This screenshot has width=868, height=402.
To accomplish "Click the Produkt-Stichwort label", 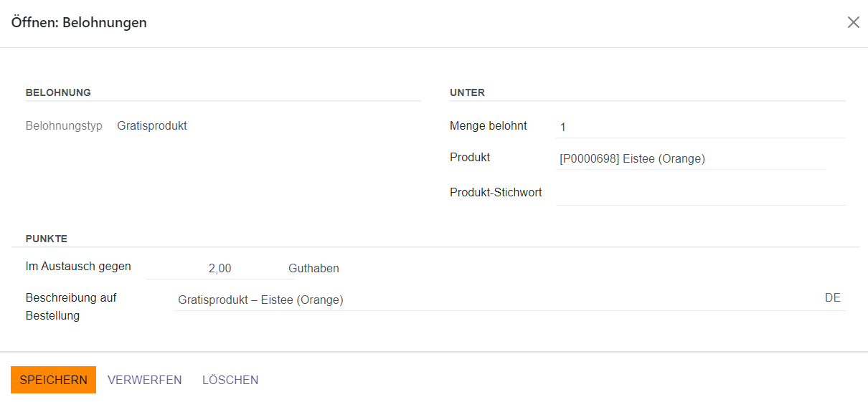I will [496, 193].
